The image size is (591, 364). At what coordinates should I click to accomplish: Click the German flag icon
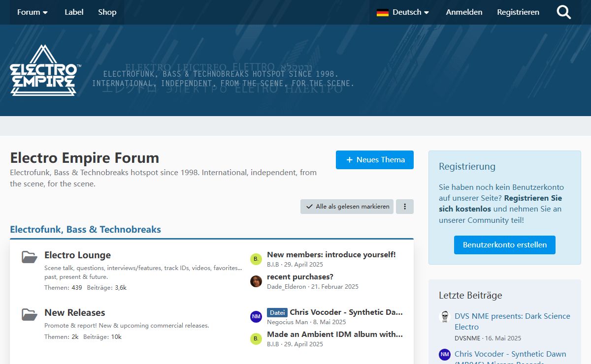tap(383, 12)
